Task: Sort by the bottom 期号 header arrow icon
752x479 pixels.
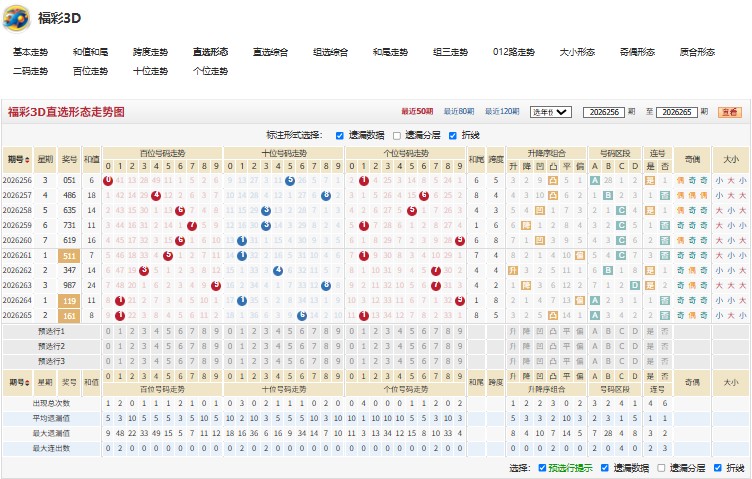Action: point(29,383)
